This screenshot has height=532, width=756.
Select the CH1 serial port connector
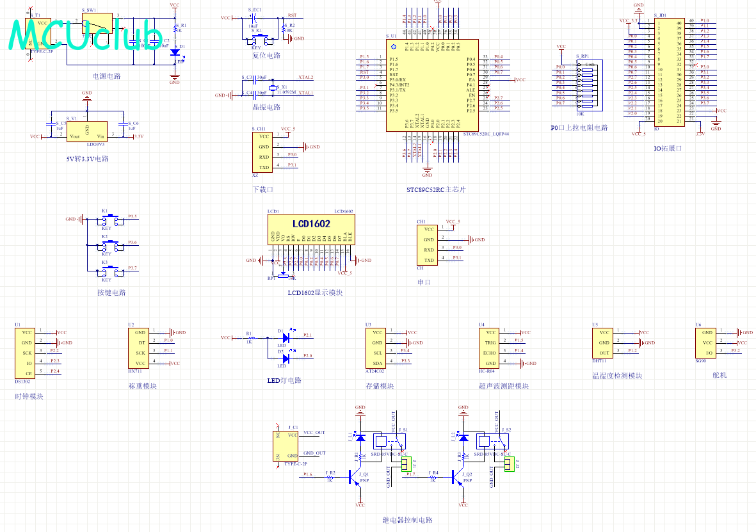click(x=427, y=245)
